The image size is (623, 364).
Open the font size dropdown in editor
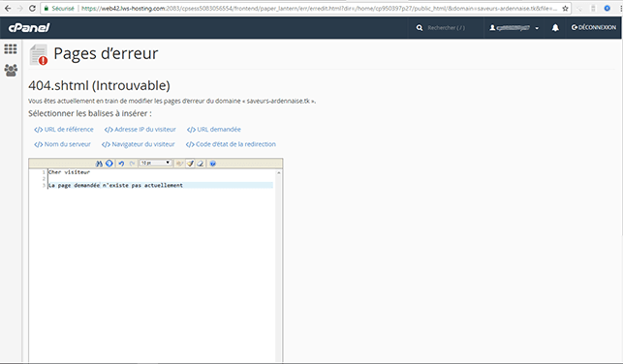point(155,163)
